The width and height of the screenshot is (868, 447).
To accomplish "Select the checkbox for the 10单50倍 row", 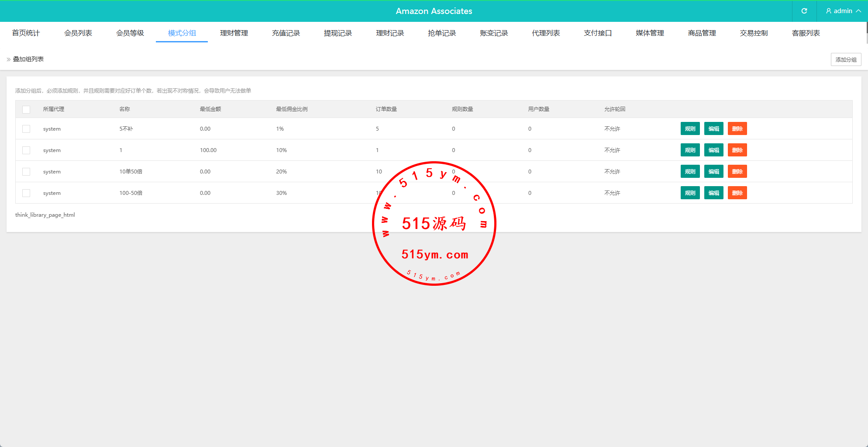I will pyautogui.click(x=26, y=172).
